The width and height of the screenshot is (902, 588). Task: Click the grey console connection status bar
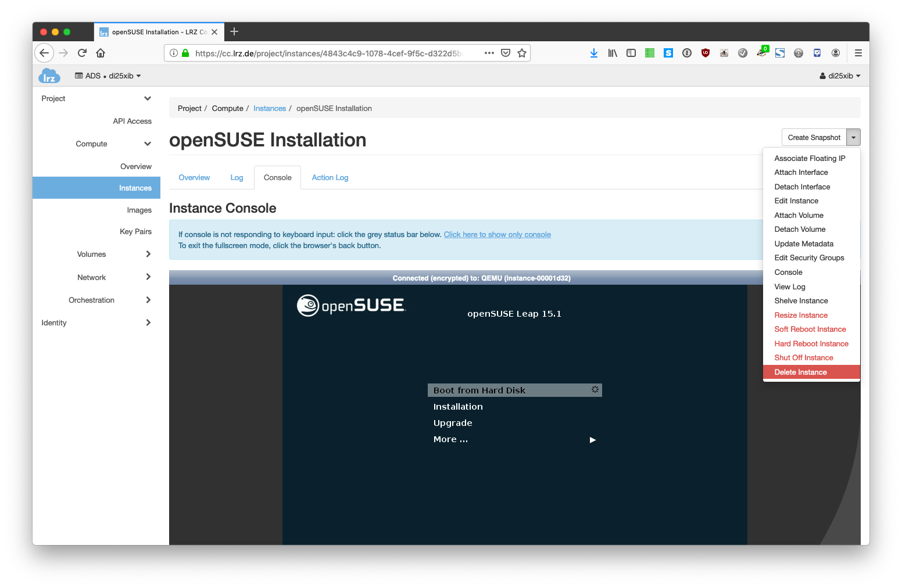[x=466, y=278]
